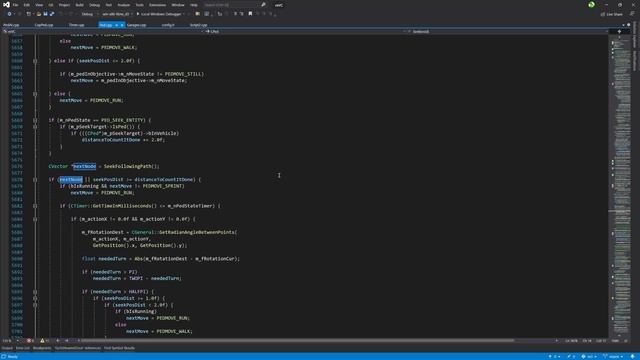The width and height of the screenshot is (640, 360).
Task: Switch to the Garages.cpp tab
Action: (x=136, y=25)
